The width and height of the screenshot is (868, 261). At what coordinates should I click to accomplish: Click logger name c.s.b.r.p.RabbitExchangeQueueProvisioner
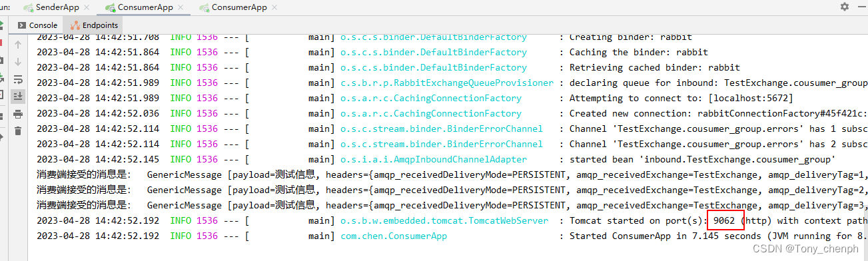click(447, 83)
